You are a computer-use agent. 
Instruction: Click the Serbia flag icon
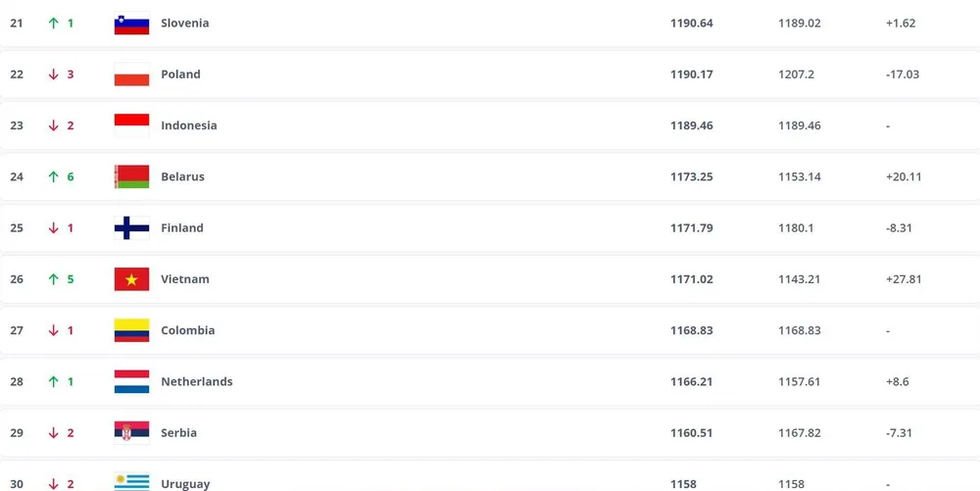click(x=131, y=432)
